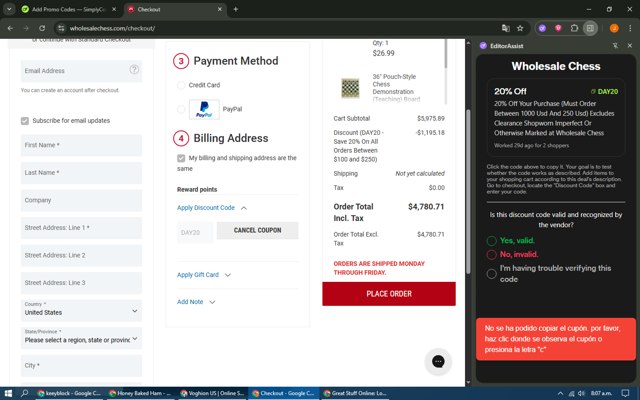Open the Extensions puzzle icon

click(x=574, y=28)
